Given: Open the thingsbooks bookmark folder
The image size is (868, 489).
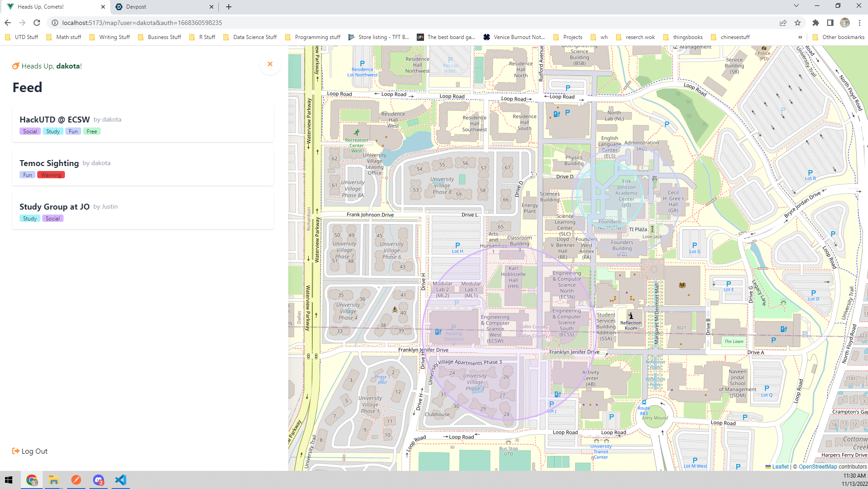Looking at the screenshot, I should coord(683,37).
